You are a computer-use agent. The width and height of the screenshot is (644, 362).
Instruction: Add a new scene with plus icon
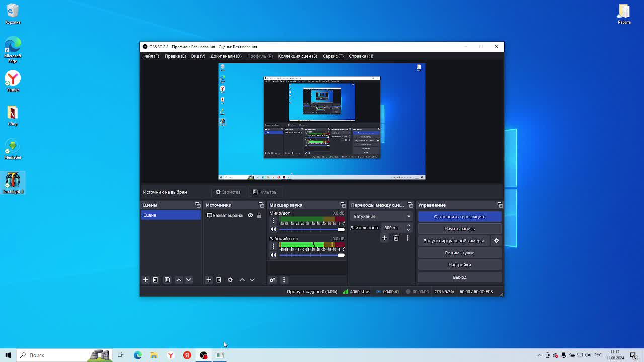pyautogui.click(x=145, y=280)
